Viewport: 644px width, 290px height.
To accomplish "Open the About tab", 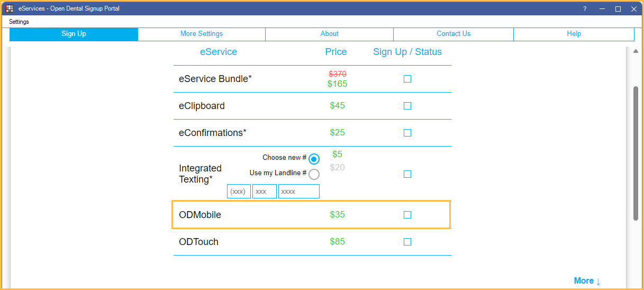I will click(329, 34).
